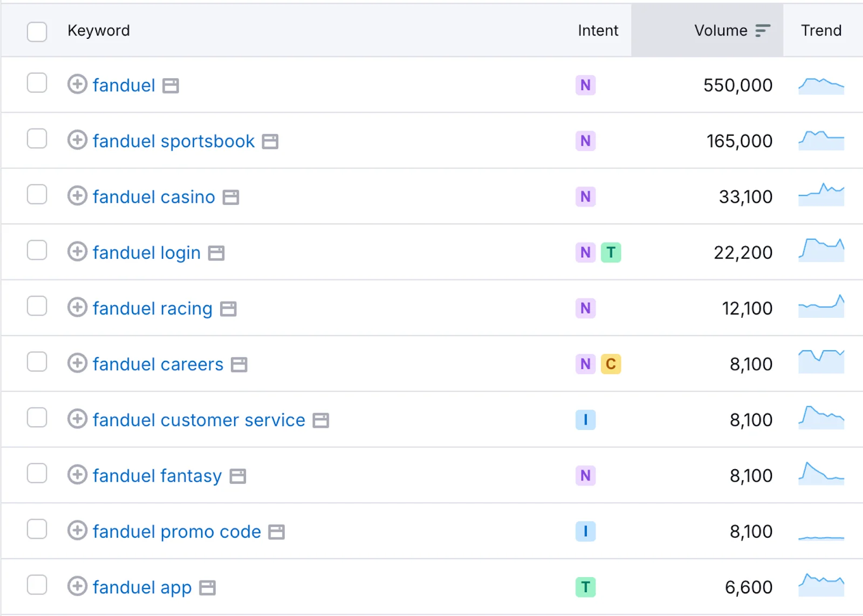Select the Transactional badge on "fanduel login"

tap(612, 252)
